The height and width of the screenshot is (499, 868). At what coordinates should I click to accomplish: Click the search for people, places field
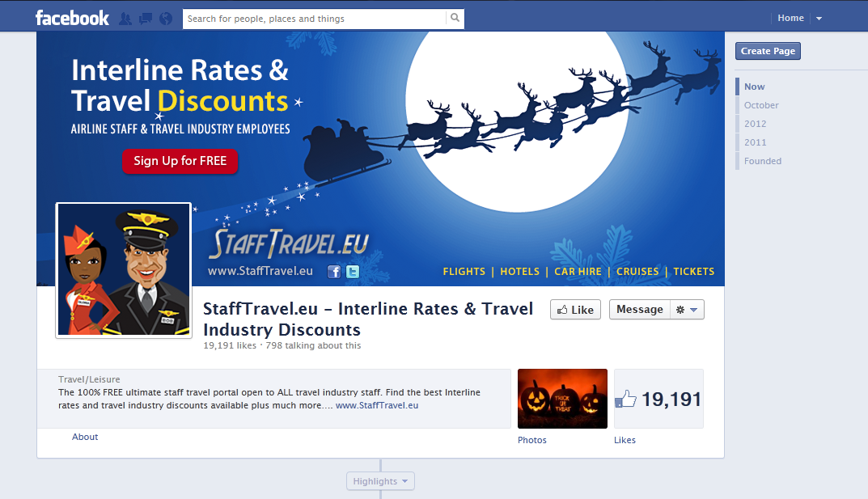pos(315,19)
